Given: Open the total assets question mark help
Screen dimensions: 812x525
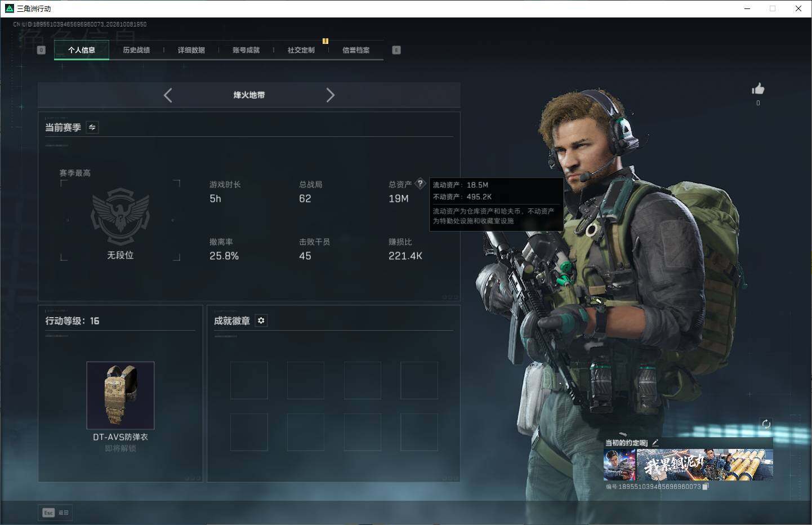Looking at the screenshot, I should coord(420,184).
